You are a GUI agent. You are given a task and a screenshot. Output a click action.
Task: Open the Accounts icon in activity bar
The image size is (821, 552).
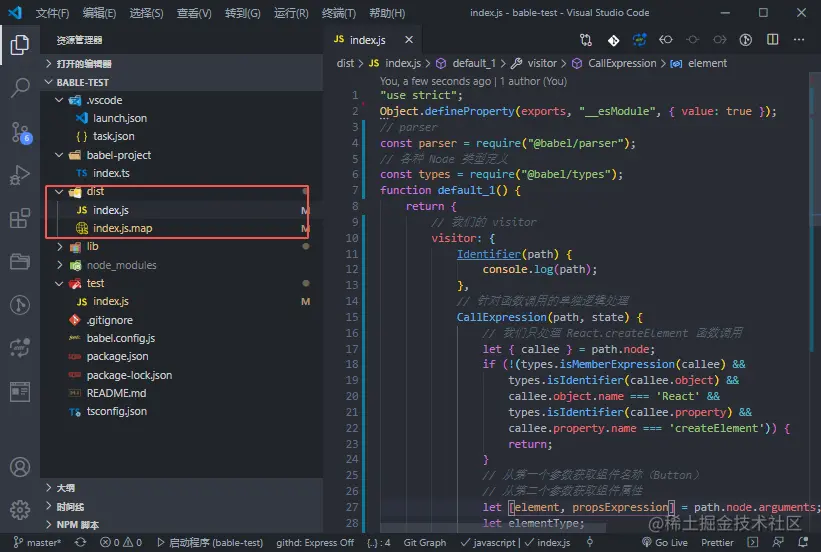tap(20, 467)
